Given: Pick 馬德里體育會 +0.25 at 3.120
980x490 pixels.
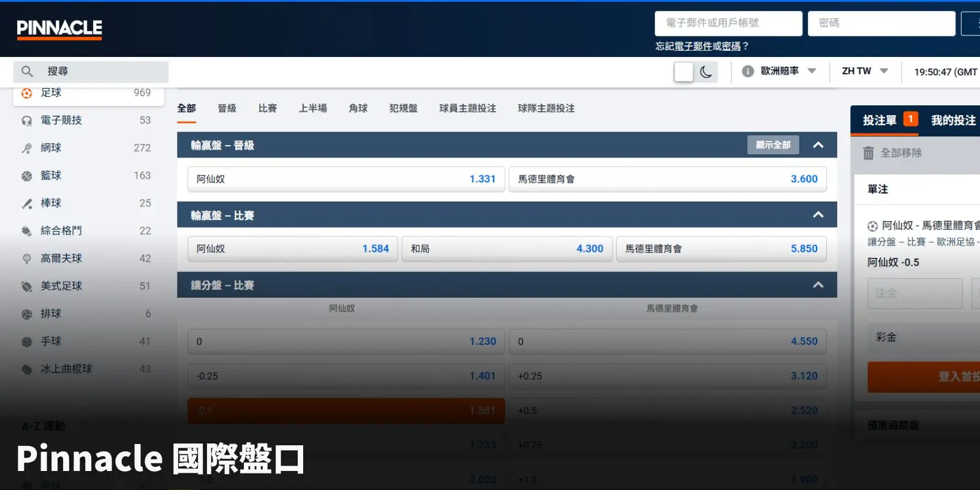Looking at the screenshot, I should click(x=668, y=376).
